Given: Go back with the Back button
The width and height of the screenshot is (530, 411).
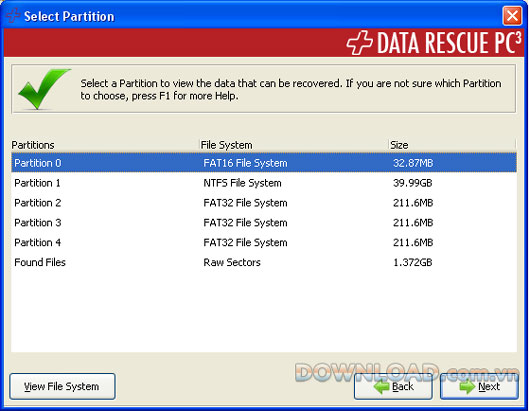Looking at the screenshot, I should pos(393,386).
